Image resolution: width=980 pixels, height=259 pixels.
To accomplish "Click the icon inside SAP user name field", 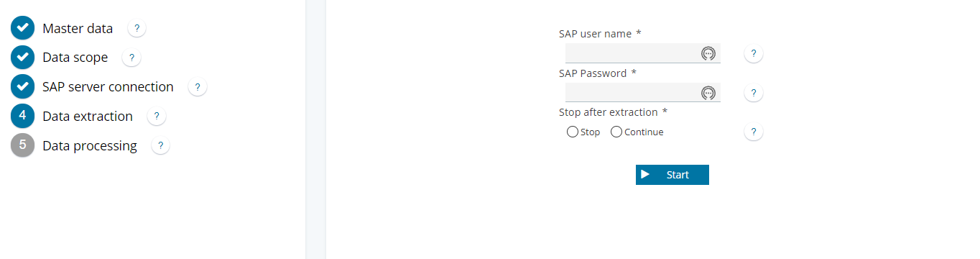I will [x=708, y=53].
